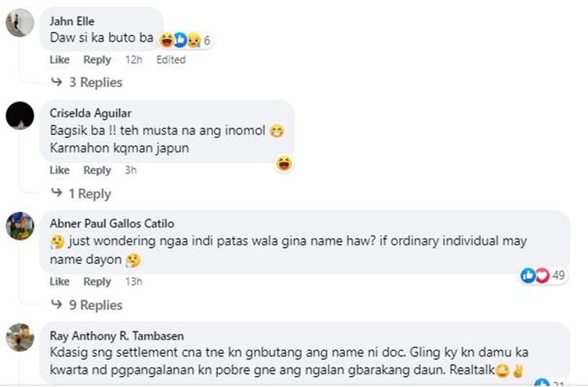Image resolution: width=588 pixels, height=387 pixels.
Task: Reply to Criselda Aguilar's comment
Action: tap(97, 170)
